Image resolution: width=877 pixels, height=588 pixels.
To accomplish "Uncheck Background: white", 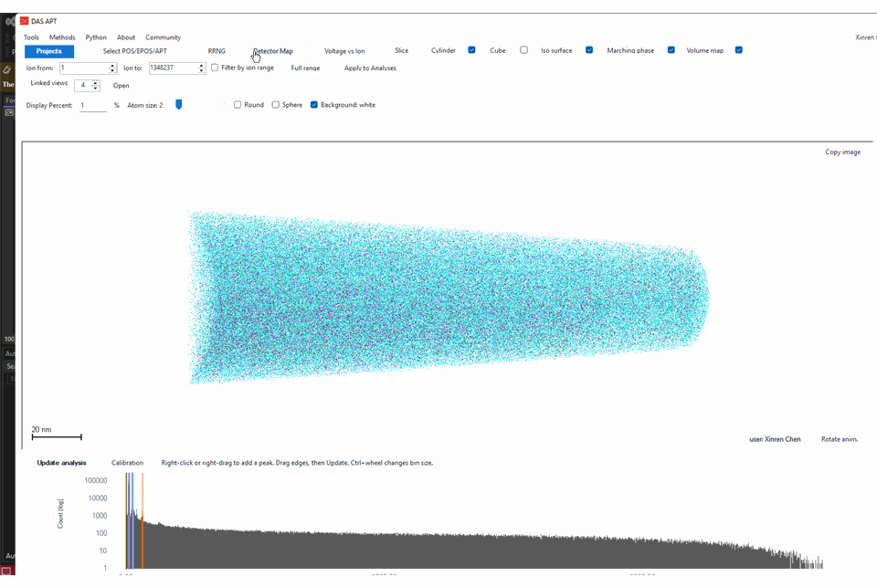I will click(x=313, y=104).
